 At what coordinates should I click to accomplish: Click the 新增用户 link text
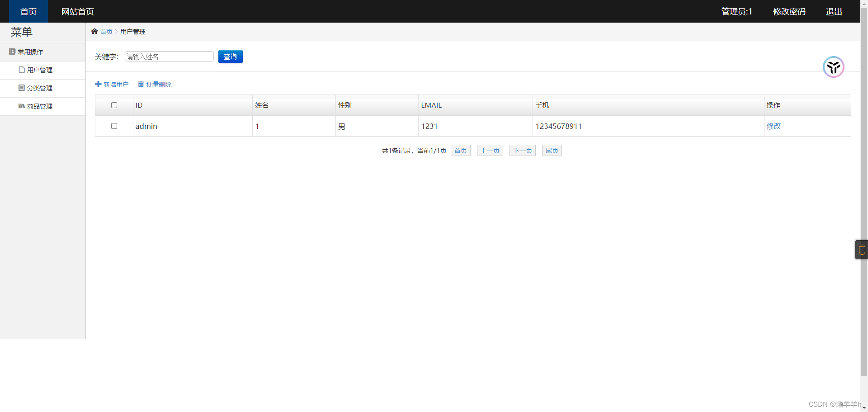pyautogui.click(x=116, y=85)
